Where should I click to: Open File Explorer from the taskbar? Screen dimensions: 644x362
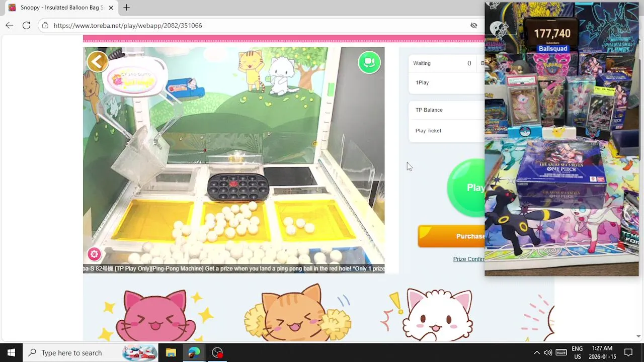point(171,352)
